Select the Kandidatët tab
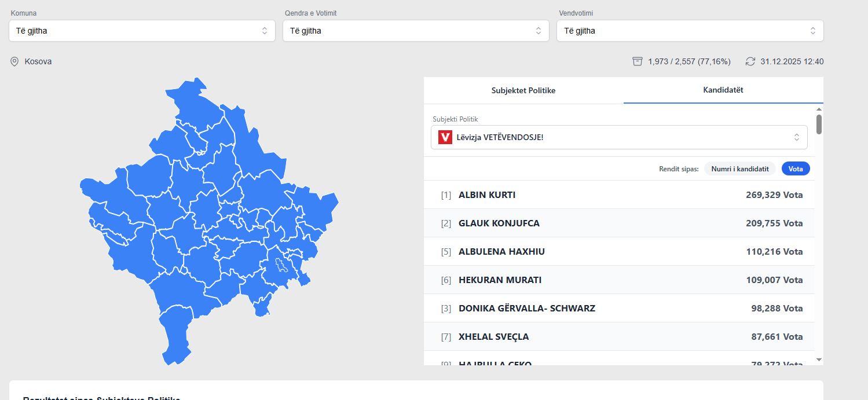Screen dimensions: 868x400 (723, 90)
